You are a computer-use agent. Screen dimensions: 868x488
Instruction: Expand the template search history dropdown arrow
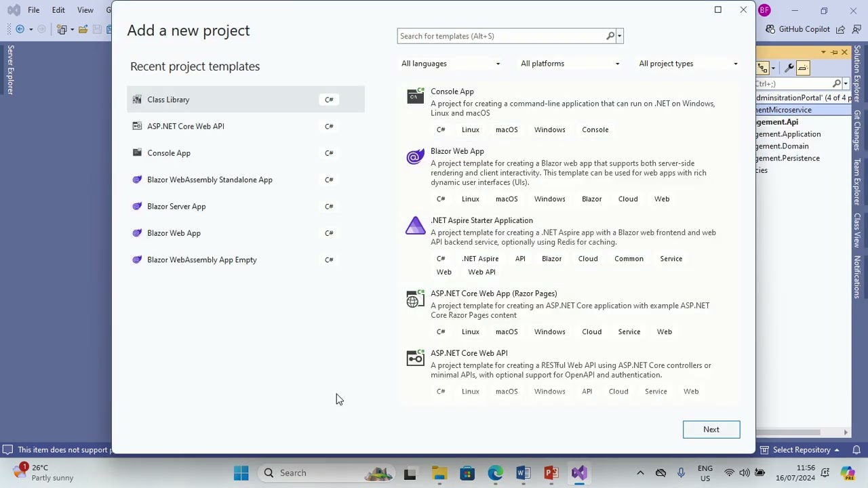pyautogui.click(x=620, y=36)
